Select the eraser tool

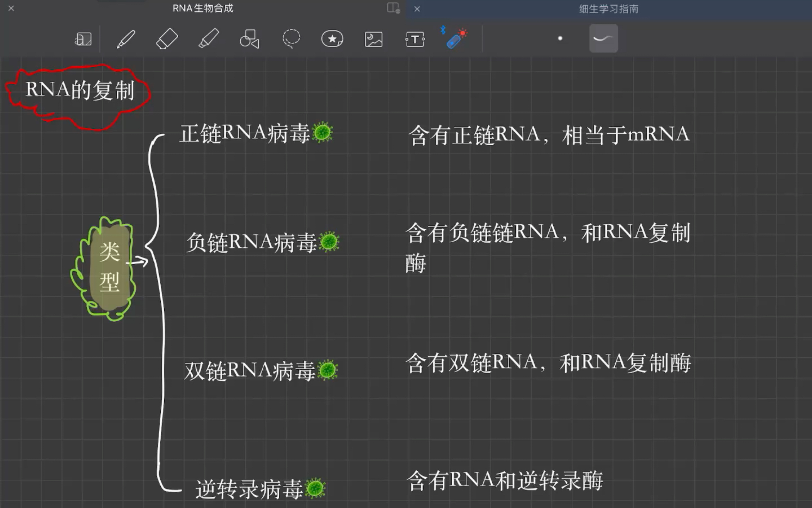click(167, 38)
